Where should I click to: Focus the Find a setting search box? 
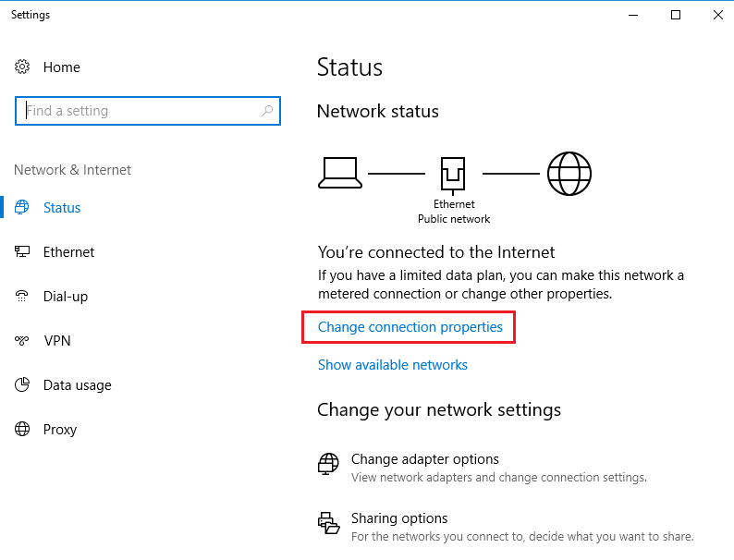coord(139,111)
